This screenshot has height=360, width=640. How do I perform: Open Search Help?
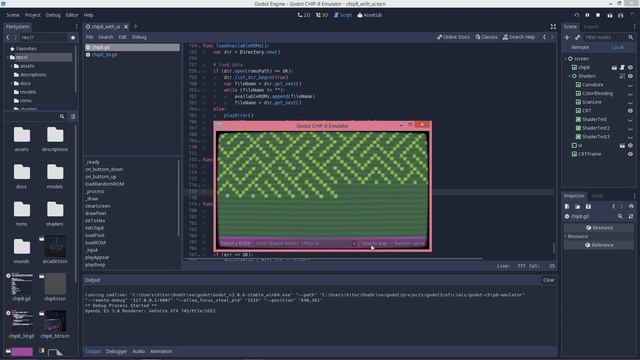tap(519, 37)
